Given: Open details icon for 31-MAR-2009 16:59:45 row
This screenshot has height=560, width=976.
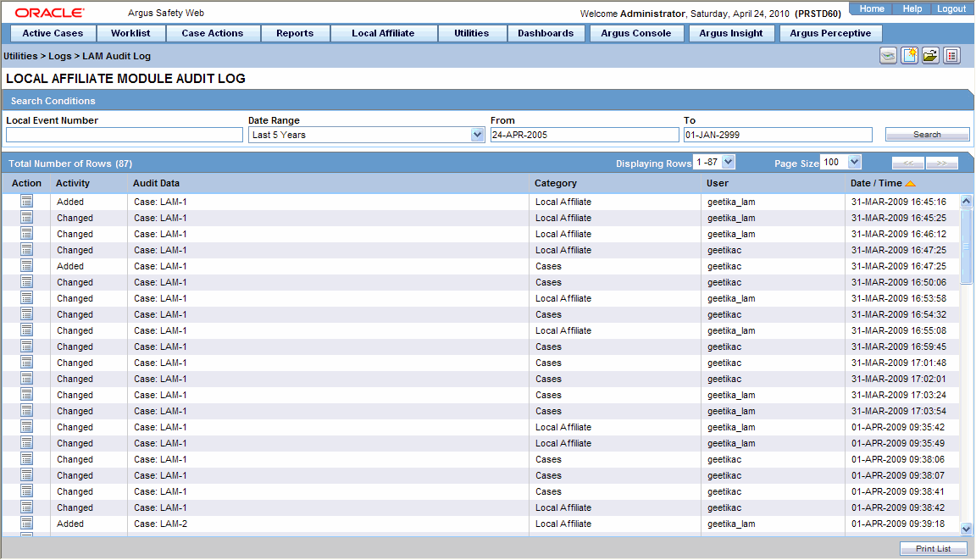Looking at the screenshot, I should point(26,346).
